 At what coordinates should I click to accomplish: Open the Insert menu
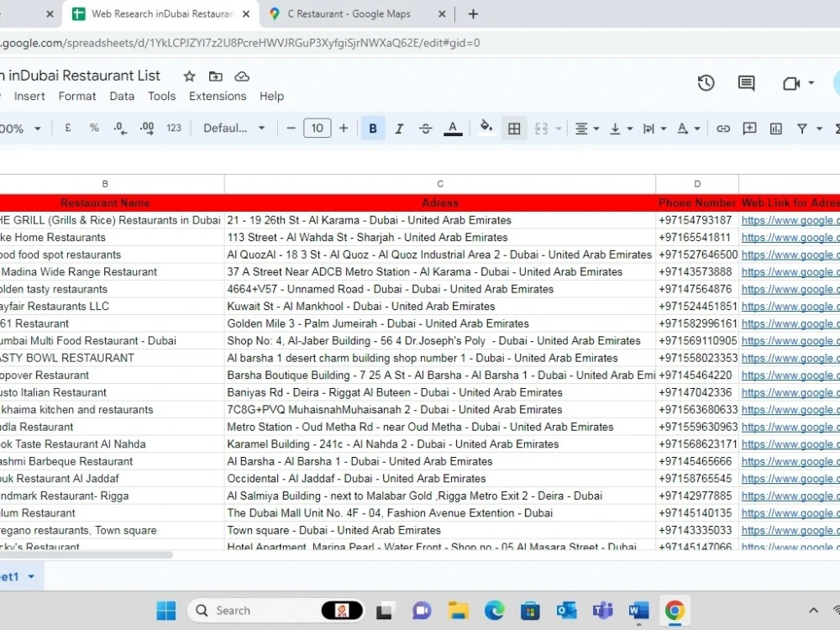coord(29,96)
